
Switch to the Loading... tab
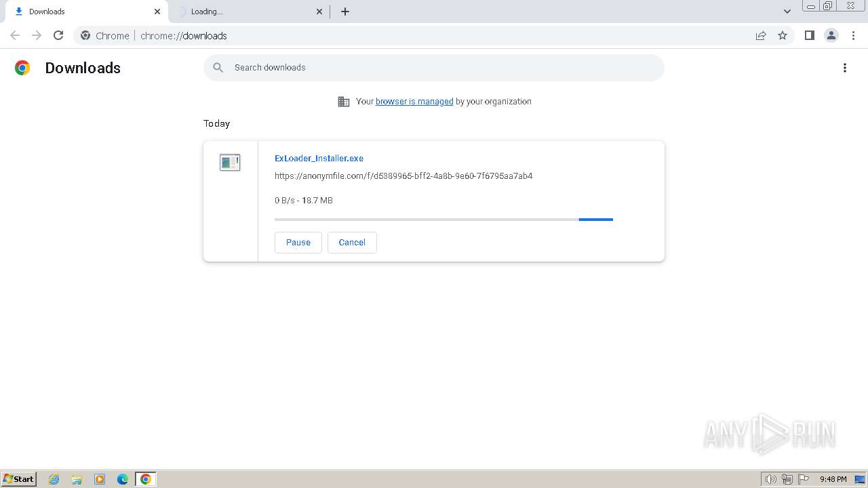tap(249, 12)
